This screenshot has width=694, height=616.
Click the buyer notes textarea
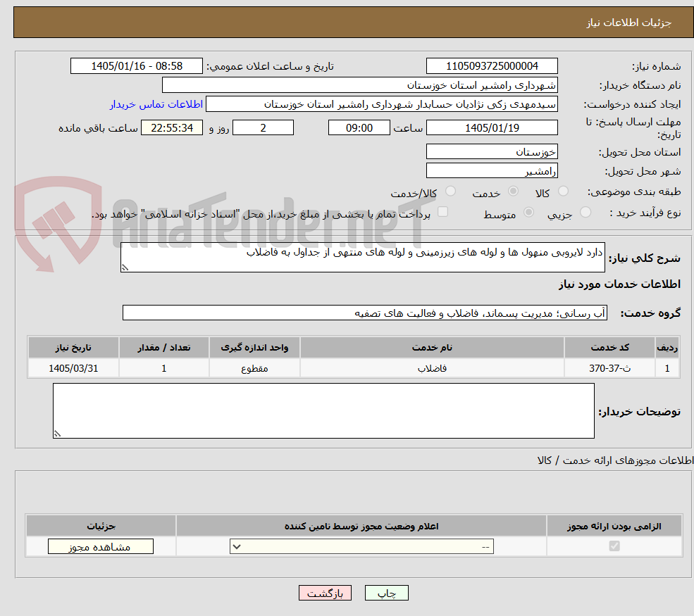(323, 411)
